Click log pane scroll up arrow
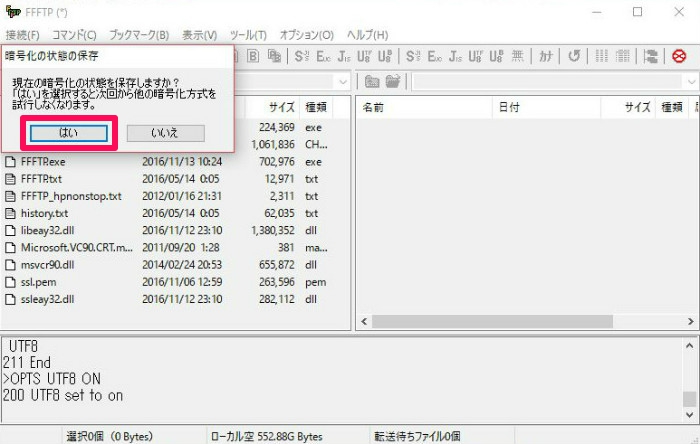This screenshot has height=444, width=700. click(689, 345)
